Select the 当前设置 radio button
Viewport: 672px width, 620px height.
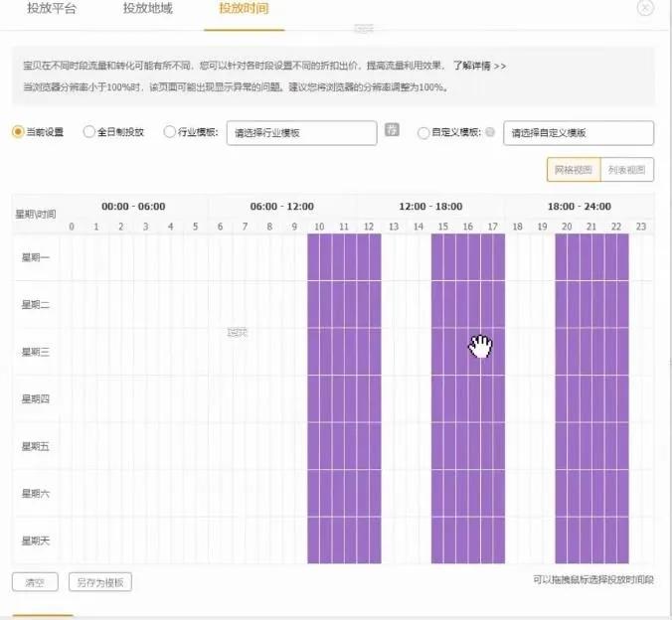18,131
